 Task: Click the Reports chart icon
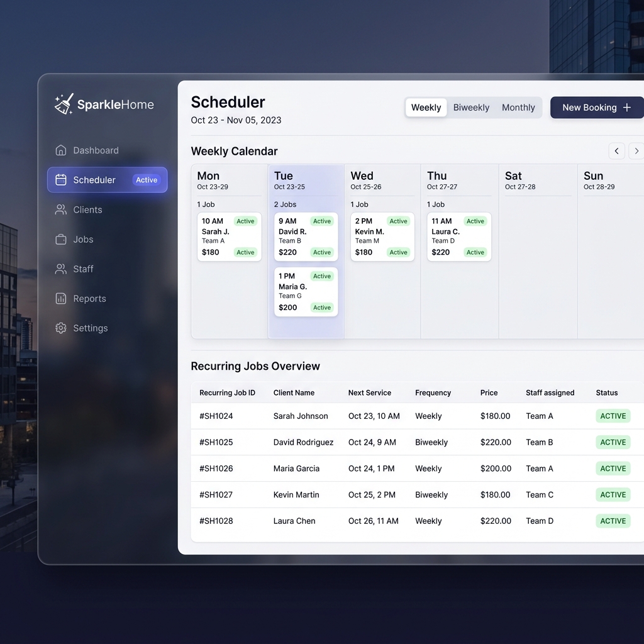[x=61, y=299]
